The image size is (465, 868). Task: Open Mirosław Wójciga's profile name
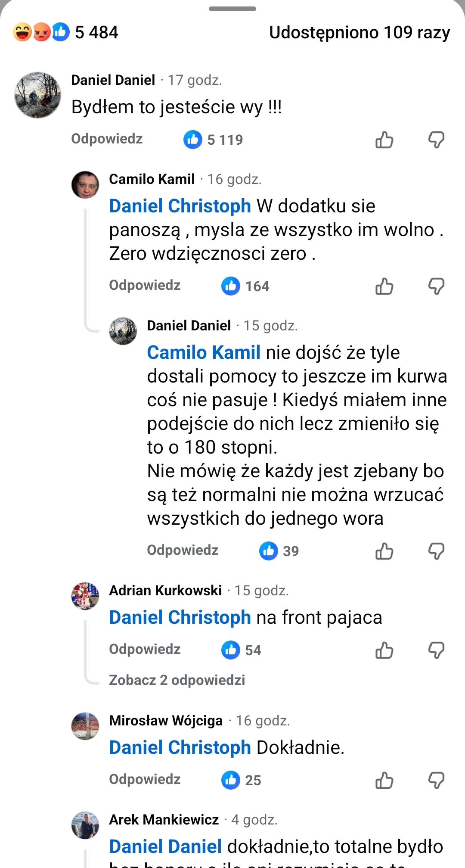pyautogui.click(x=166, y=721)
